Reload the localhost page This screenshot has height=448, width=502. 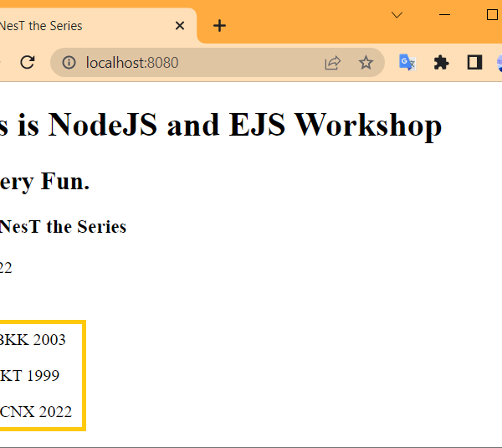tap(27, 63)
